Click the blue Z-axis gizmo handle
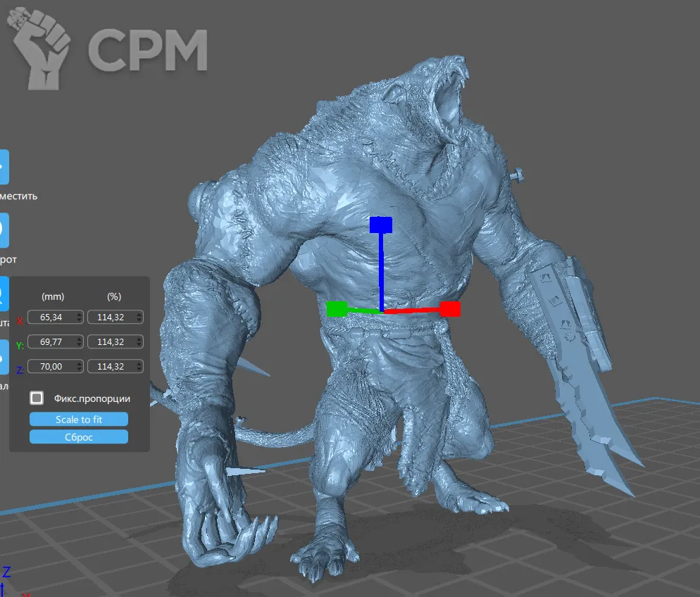 click(380, 225)
